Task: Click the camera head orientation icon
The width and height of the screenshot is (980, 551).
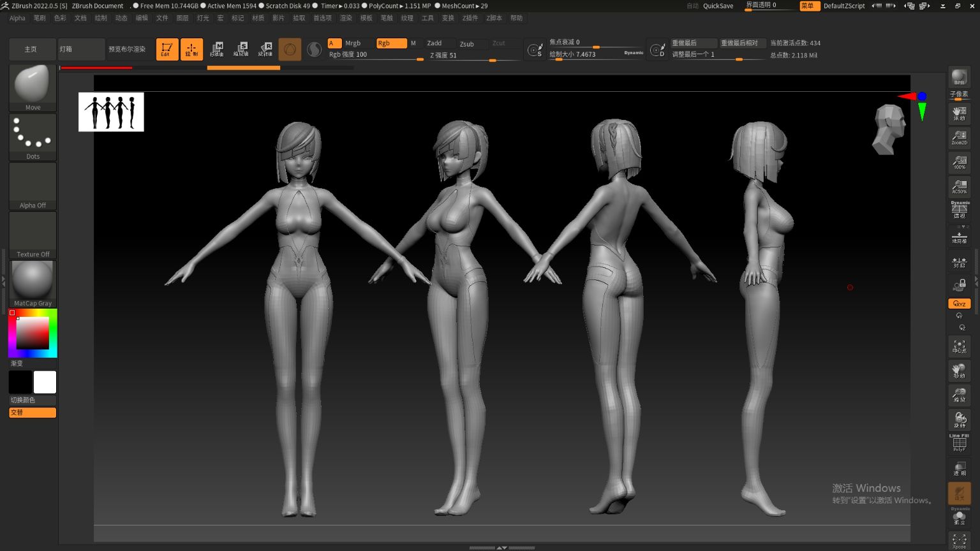Action: 889,130
